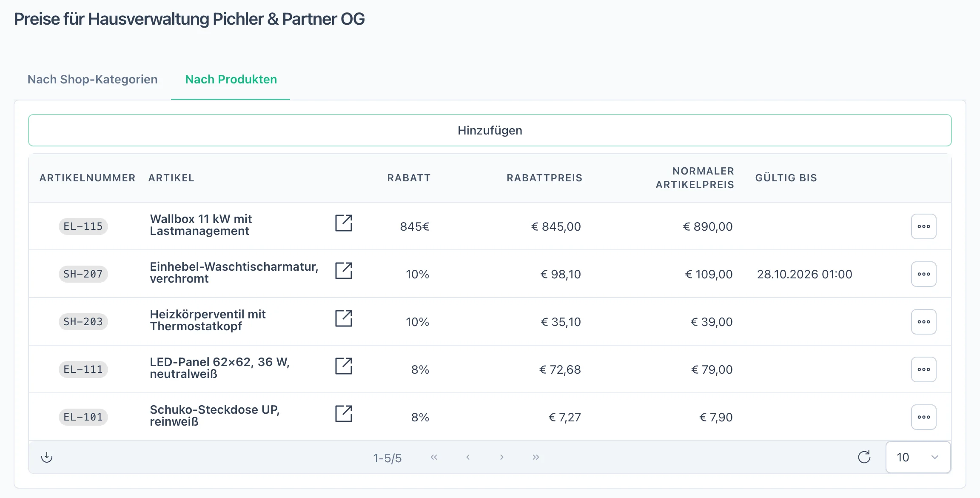Image resolution: width=980 pixels, height=498 pixels.
Task: Jump to last page of results
Action: (x=536, y=457)
